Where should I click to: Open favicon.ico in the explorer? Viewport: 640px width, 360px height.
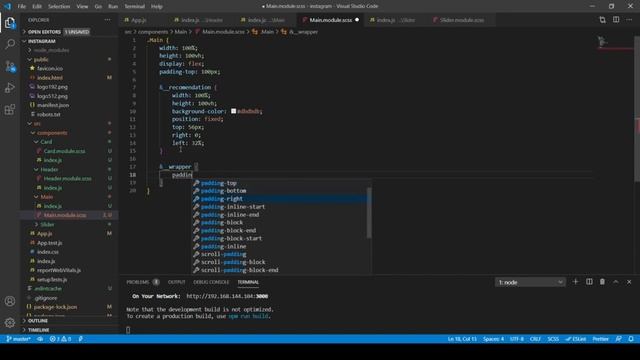[x=50, y=68]
